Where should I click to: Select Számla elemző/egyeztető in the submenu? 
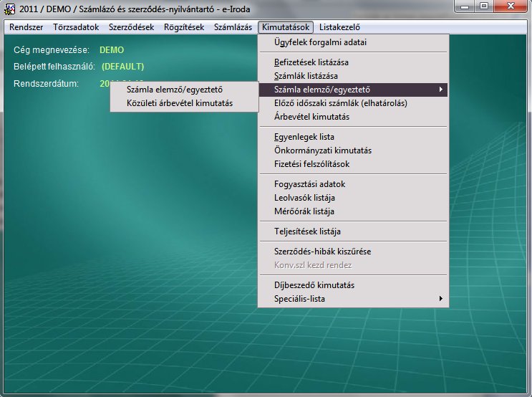coord(175,90)
